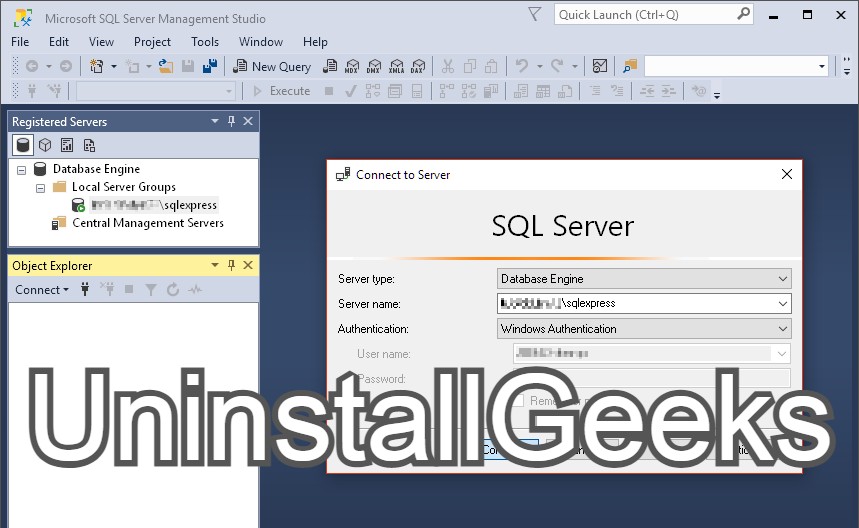The height and width of the screenshot is (528, 859).
Task: Click the New Query toolbar button
Action: 272,67
